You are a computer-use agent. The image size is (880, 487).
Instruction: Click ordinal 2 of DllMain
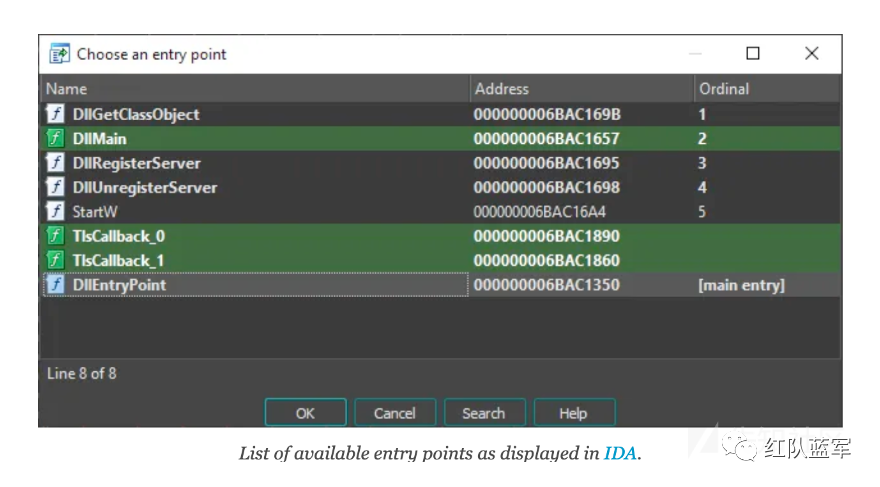pyautogui.click(x=702, y=139)
